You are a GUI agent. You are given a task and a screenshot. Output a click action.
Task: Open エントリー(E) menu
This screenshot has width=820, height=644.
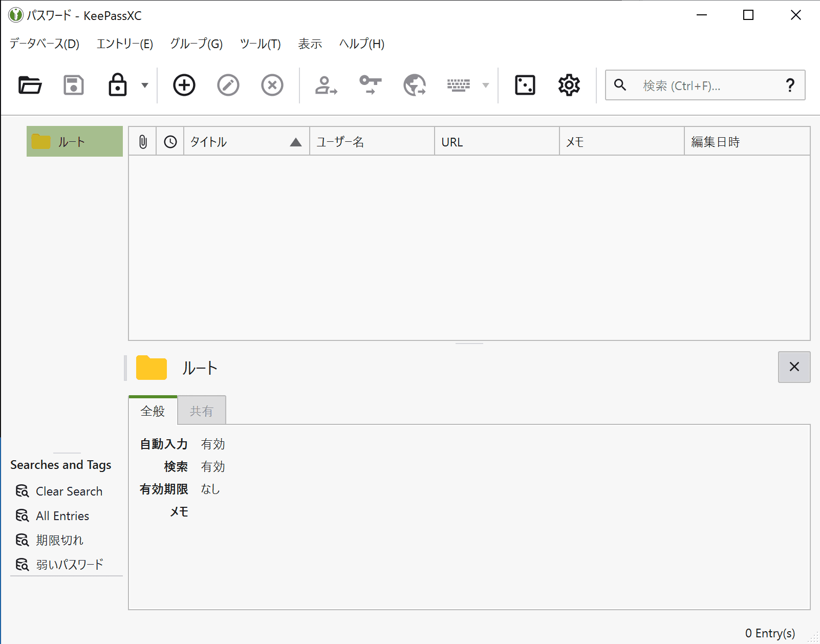[125, 44]
